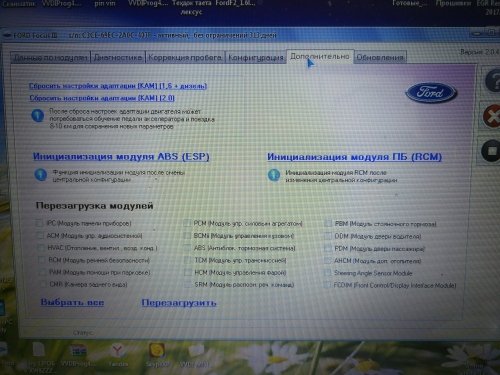Click the Ford logo icon
500x375 pixels.
(x=431, y=92)
